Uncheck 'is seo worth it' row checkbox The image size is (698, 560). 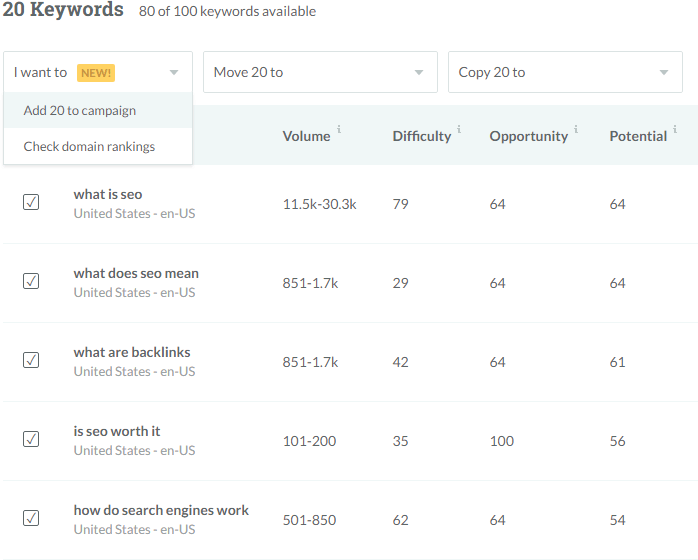pos(31,440)
